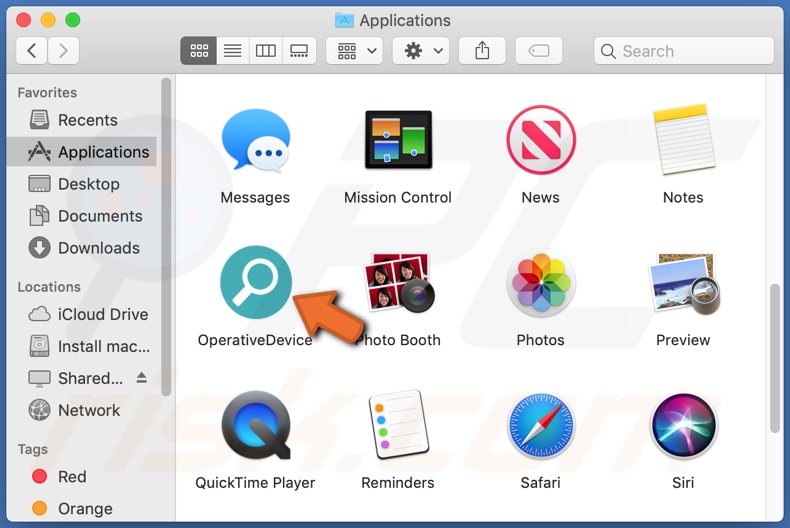Image resolution: width=790 pixels, height=528 pixels.
Task: Eject the Shared volume in sidebar
Action: click(x=142, y=378)
